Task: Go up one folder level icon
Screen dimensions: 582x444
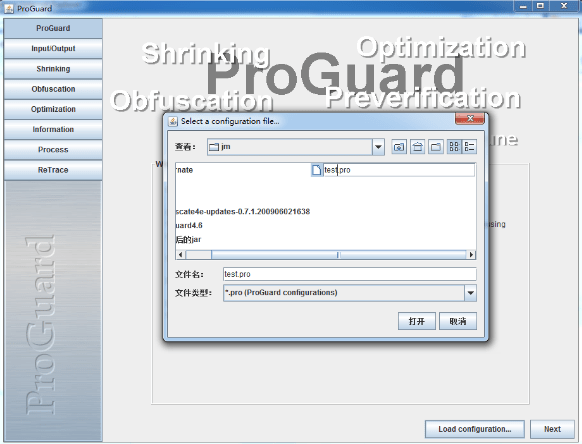Action: (x=399, y=147)
